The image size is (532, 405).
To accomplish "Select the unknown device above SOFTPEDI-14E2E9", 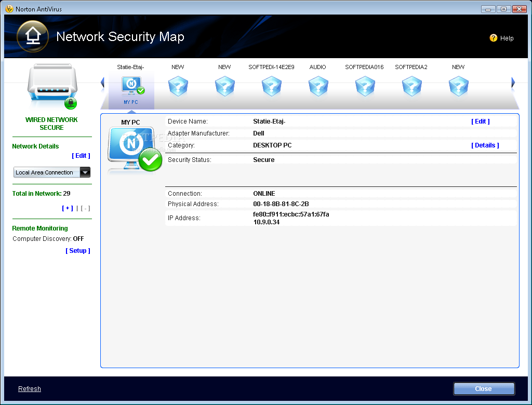I will pos(271,86).
